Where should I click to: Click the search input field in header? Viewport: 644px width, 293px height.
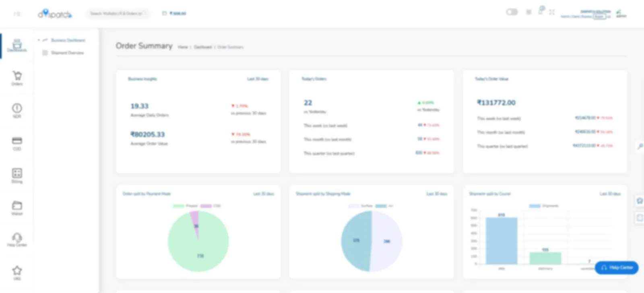coord(117,14)
